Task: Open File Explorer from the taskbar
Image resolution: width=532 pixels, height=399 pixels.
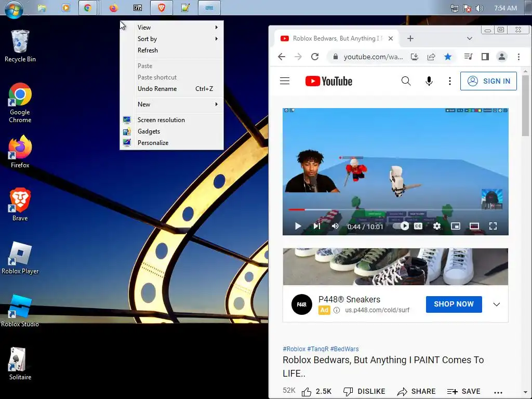Action: pos(42,8)
